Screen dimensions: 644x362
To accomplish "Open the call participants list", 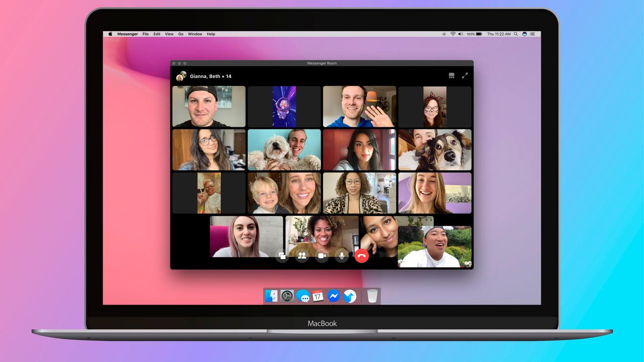I will pyautogui.click(x=302, y=256).
